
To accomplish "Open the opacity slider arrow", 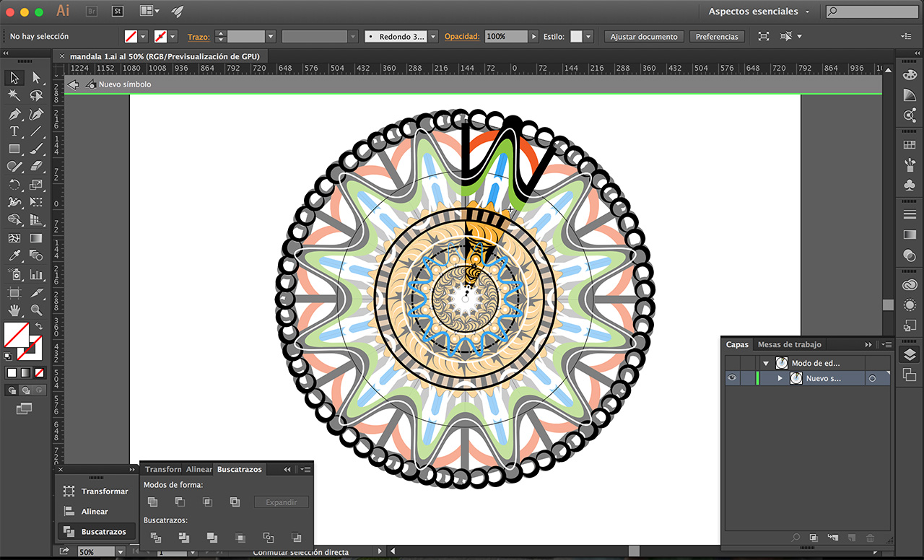I will (534, 36).
